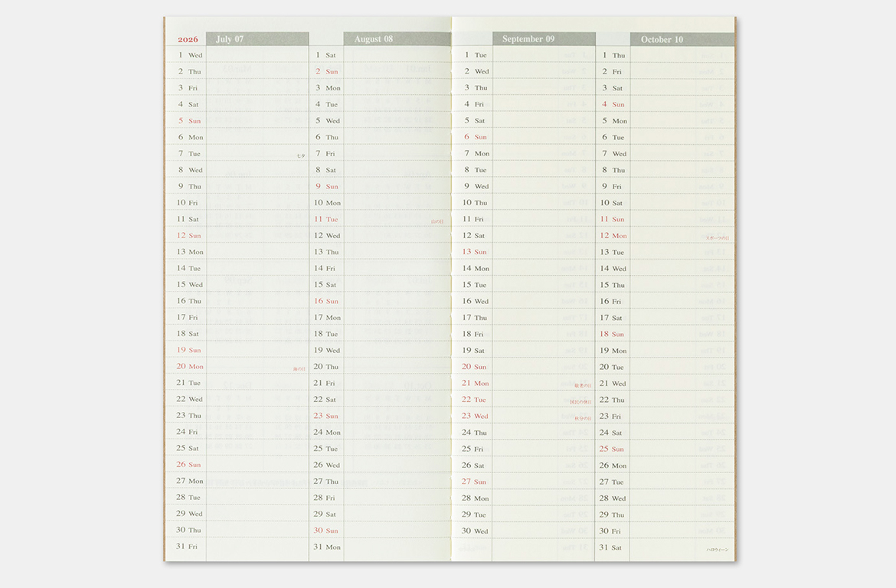
Task: Click the July 5 Sun date label
Action: coord(190,120)
